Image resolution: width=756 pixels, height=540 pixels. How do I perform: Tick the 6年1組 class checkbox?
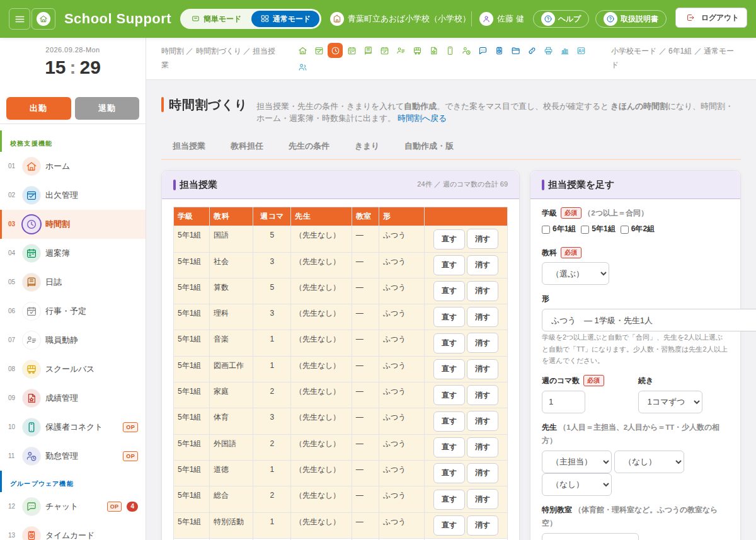(x=546, y=229)
